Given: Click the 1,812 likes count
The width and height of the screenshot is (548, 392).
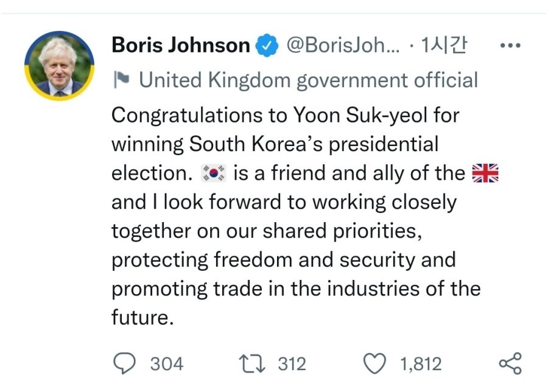Looking at the screenshot, I should (420, 364).
